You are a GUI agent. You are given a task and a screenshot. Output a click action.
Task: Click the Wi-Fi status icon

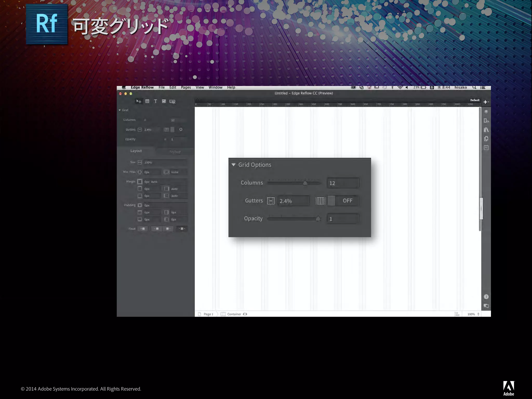(400, 88)
